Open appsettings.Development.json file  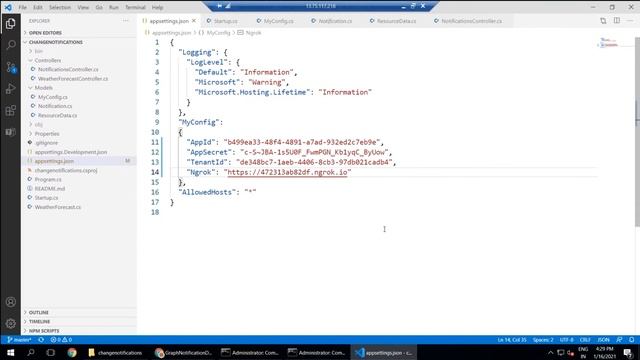pos(71,152)
